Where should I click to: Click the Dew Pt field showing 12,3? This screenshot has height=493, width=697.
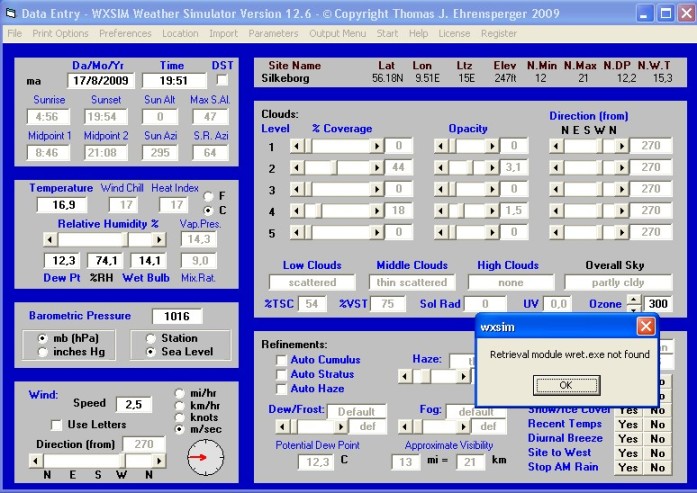pyautogui.click(x=62, y=261)
